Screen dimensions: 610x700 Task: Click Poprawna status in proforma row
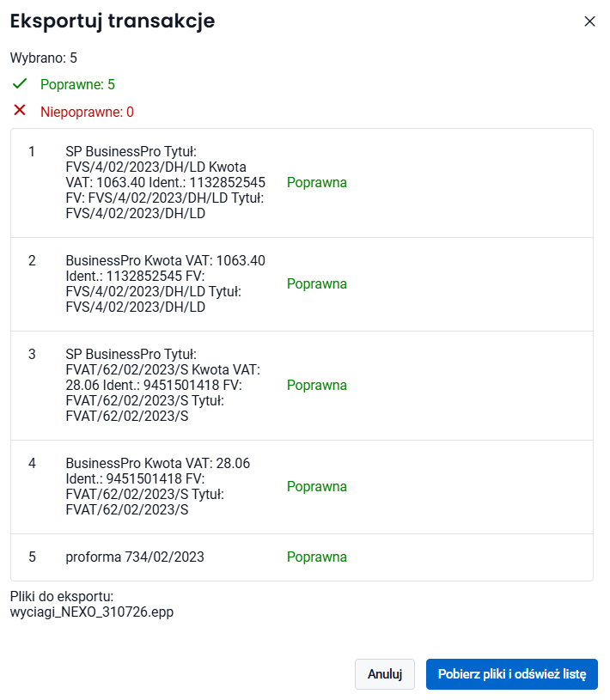coord(317,557)
